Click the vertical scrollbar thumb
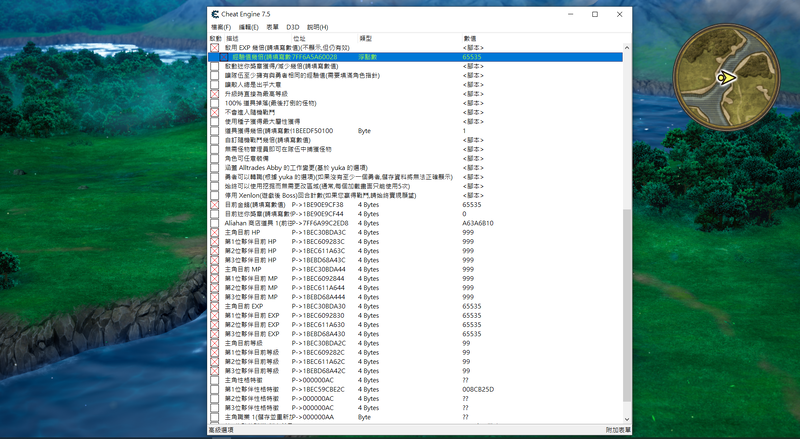 tap(627, 305)
